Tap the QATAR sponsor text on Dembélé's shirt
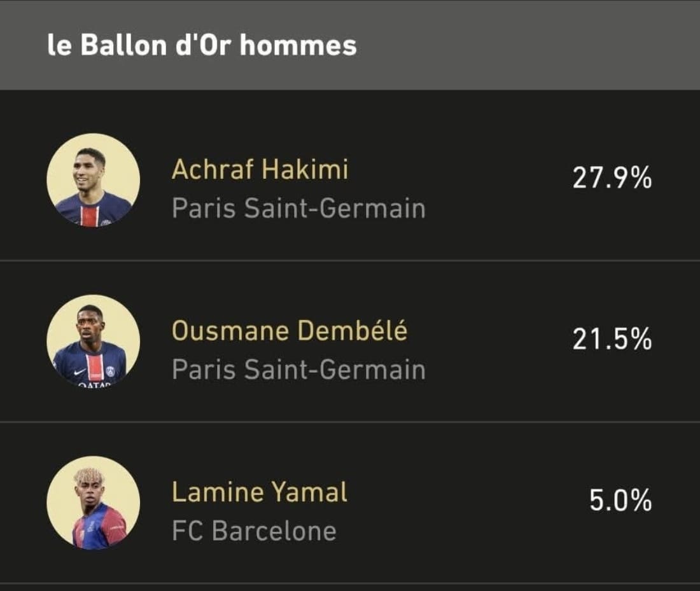 [94, 384]
